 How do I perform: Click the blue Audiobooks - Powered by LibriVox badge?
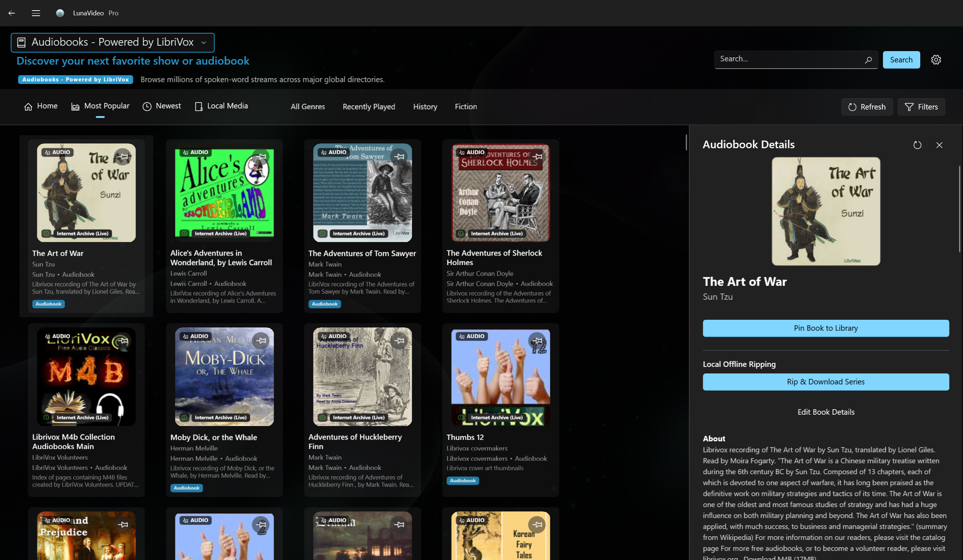[x=76, y=80]
